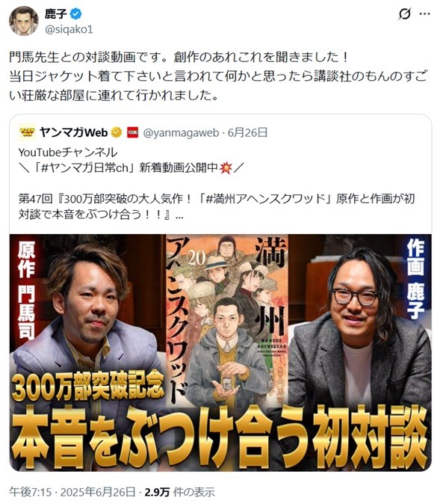Click the 鹿子 display name
The width and height of the screenshot is (440, 504).
[56, 13]
